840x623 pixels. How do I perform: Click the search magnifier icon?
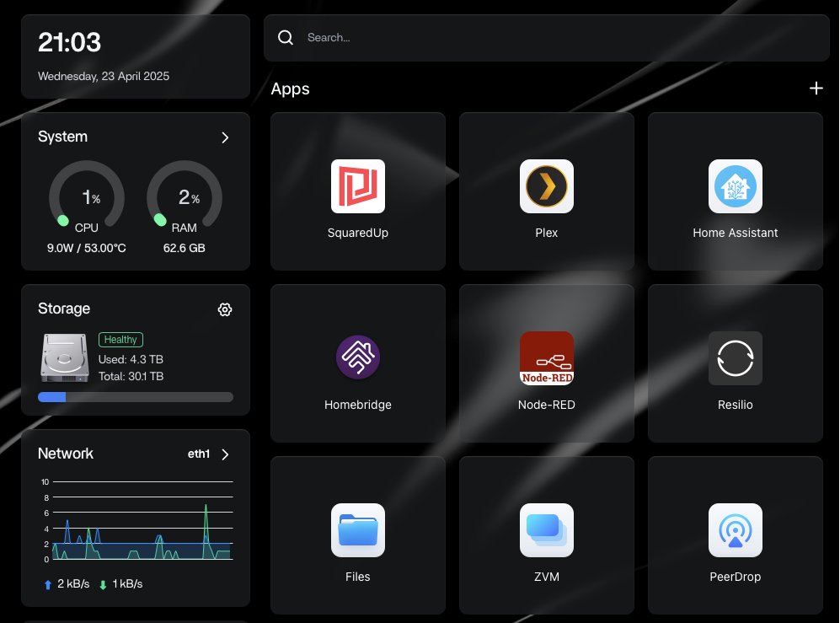point(286,38)
